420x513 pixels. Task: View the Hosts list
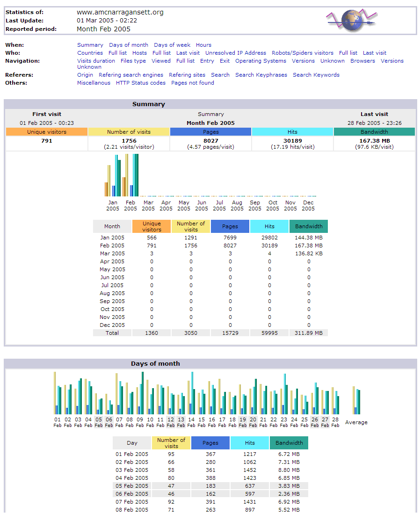tap(139, 53)
